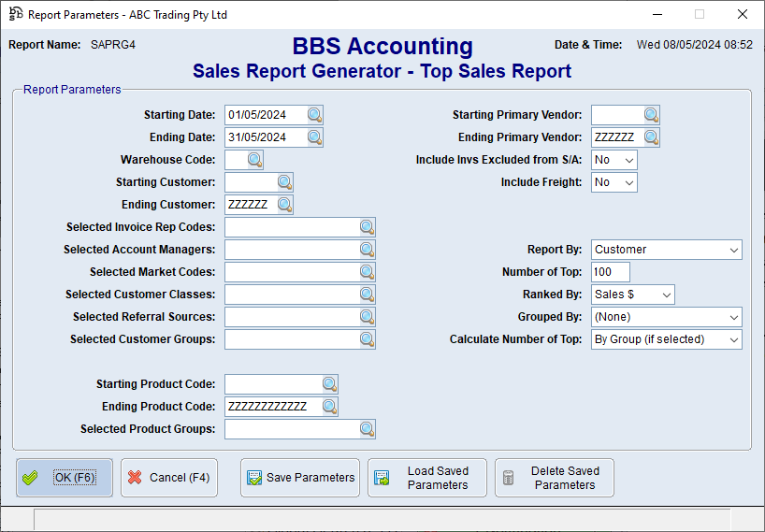The height and width of the screenshot is (532, 765).
Task: Open the Selected Invoice Rep Codes lookup
Action: coord(368,227)
